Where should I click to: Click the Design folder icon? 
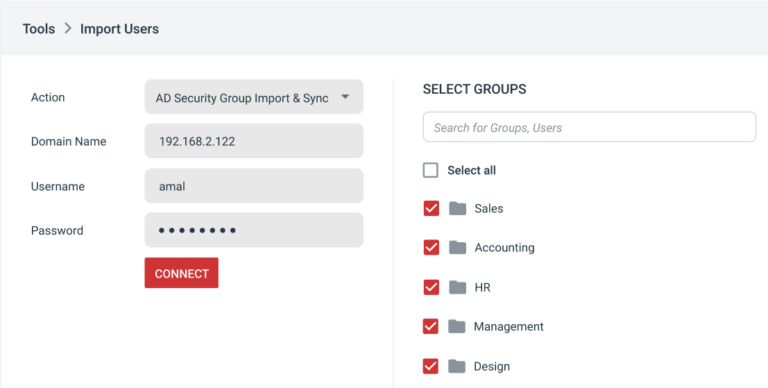[456, 366]
